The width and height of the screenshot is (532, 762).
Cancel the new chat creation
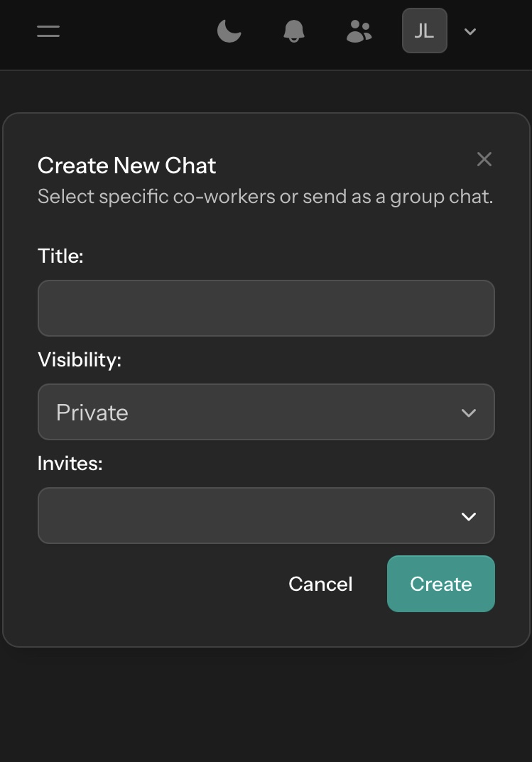(320, 584)
